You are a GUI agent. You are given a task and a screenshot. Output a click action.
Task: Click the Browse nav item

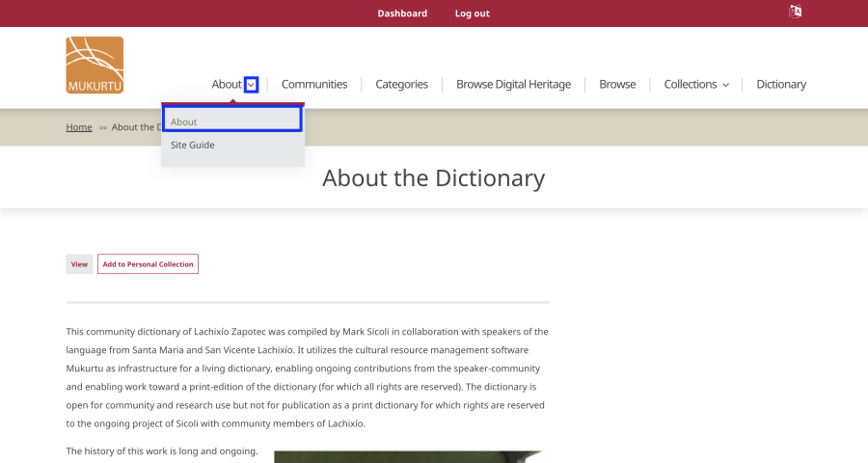(617, 84)
